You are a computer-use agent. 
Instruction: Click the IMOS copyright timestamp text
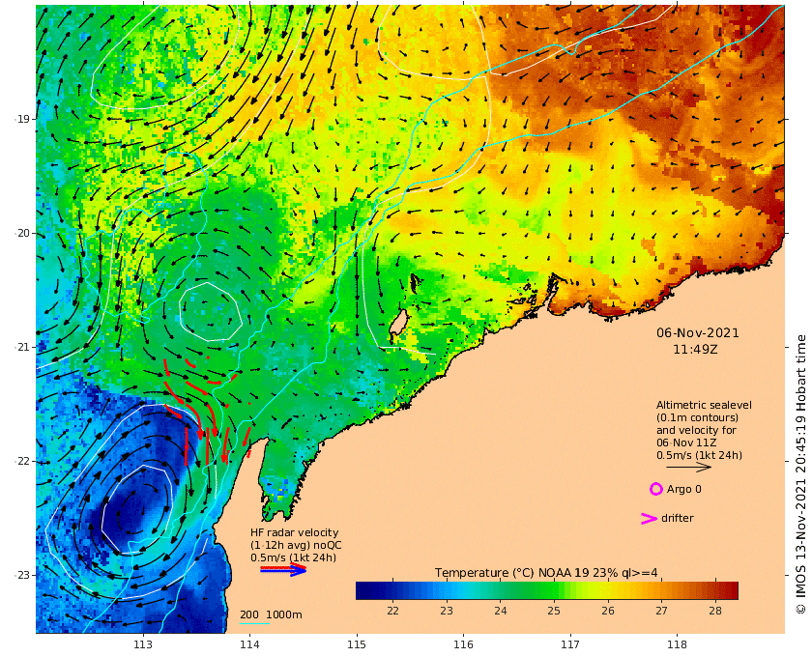[801, 474]
